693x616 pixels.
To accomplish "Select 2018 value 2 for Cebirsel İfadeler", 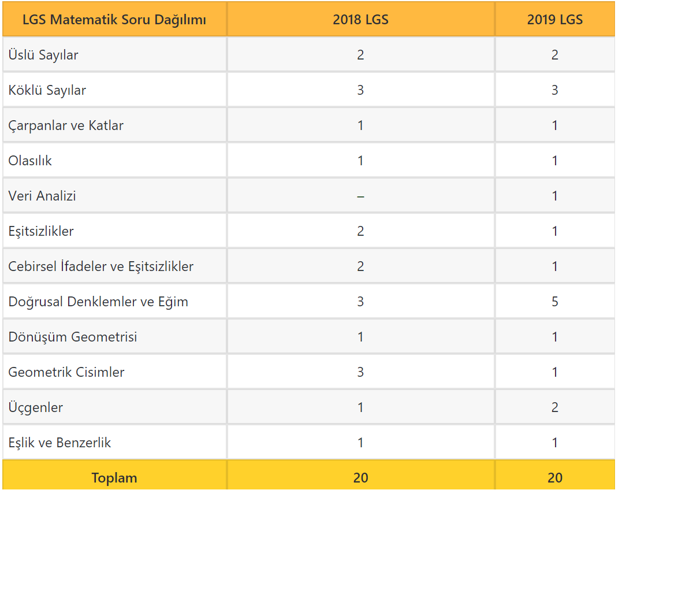I will (x=361, y=266).
